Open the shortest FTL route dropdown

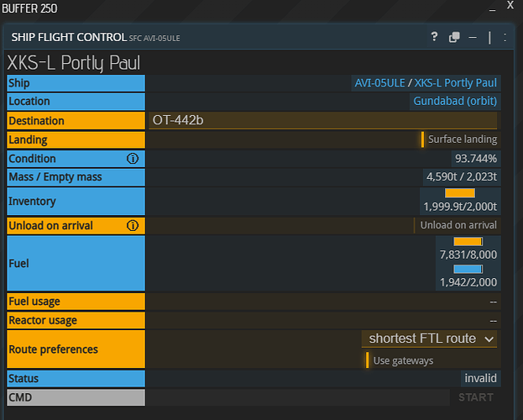[x=429, y=339]
